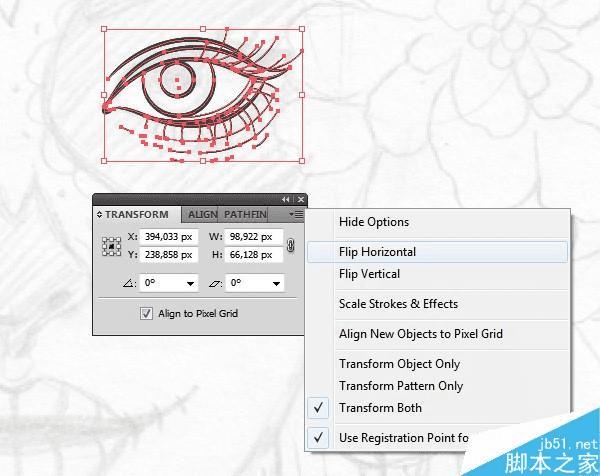Click the bottom-center bounding box handle

[203, 161]
